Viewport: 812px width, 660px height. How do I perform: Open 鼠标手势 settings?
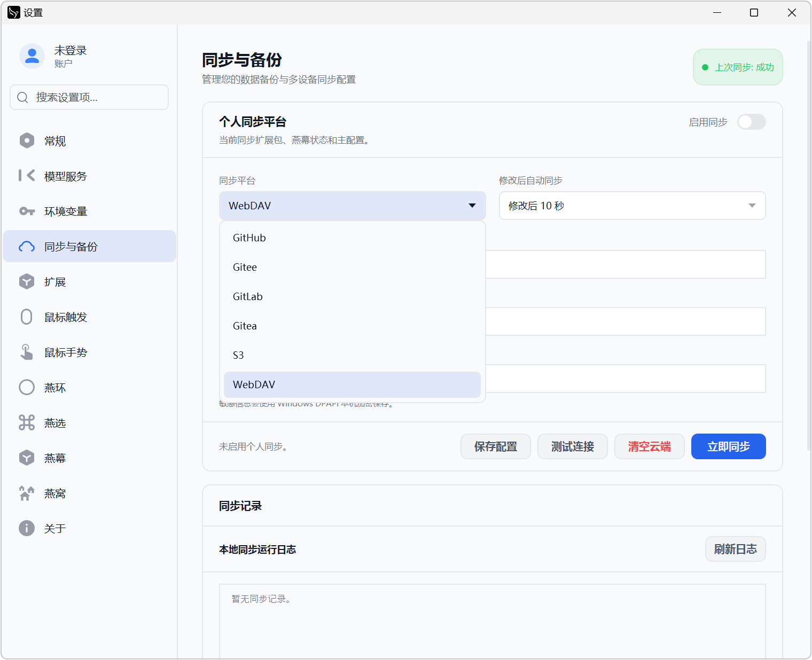point(90,352)
